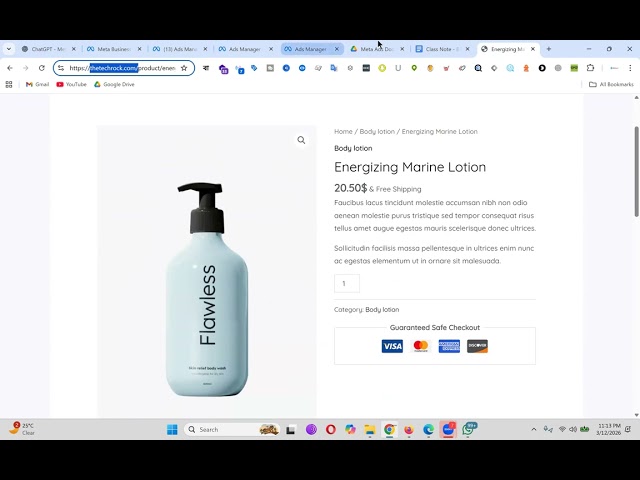640x480 pixels.
Task: Click the American Express payment badge
Action: (449, 346)
